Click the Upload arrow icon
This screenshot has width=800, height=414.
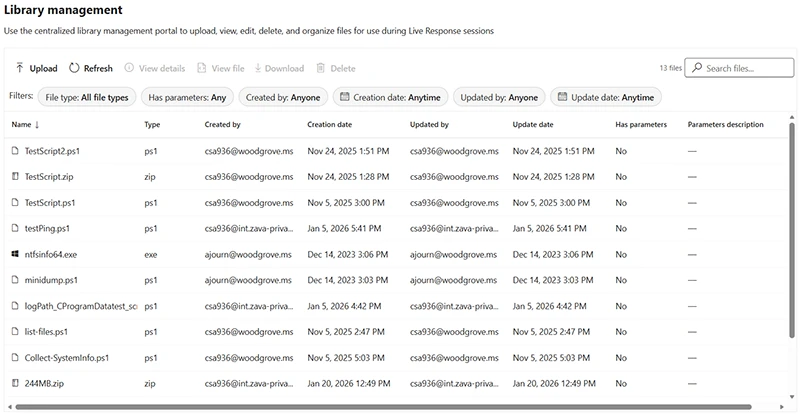19,68
